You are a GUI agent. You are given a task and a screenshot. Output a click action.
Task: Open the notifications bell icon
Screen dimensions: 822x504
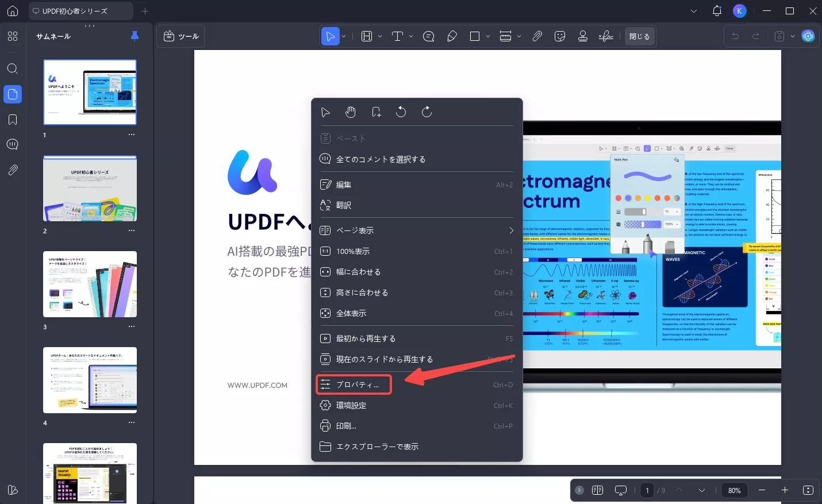[x=717, y=11]
